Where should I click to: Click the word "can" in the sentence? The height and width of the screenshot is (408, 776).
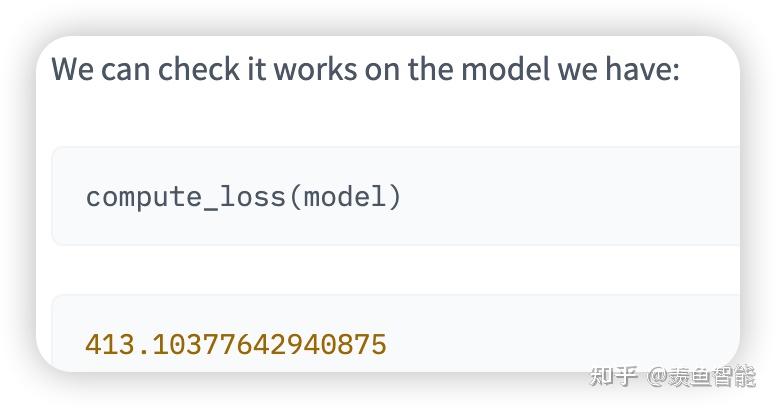pos(126,70)
